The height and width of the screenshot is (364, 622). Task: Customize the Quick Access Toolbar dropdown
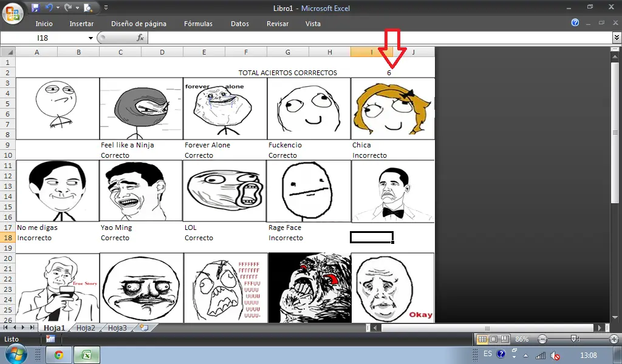coord(106,7)
